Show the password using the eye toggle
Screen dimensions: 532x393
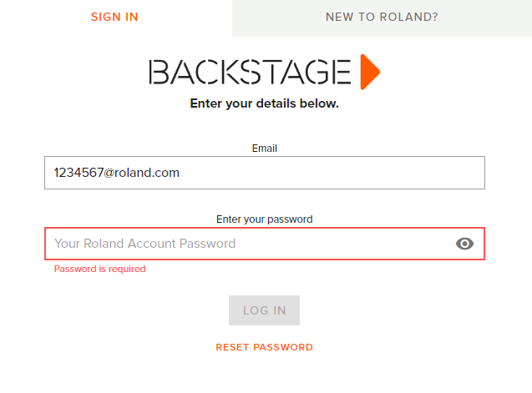464,244
